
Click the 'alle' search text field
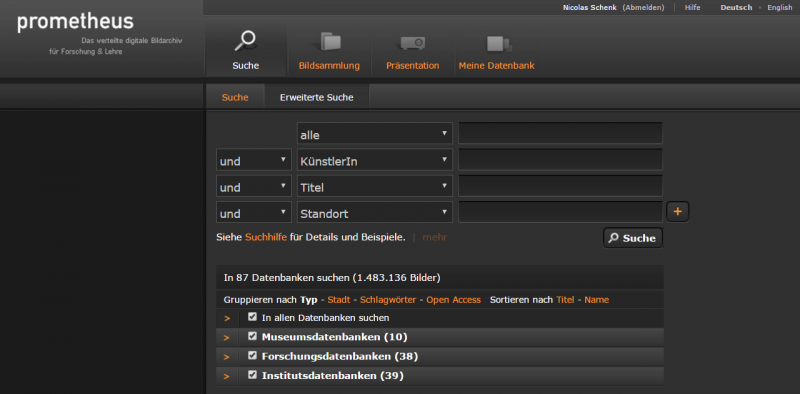click(560, 133)
